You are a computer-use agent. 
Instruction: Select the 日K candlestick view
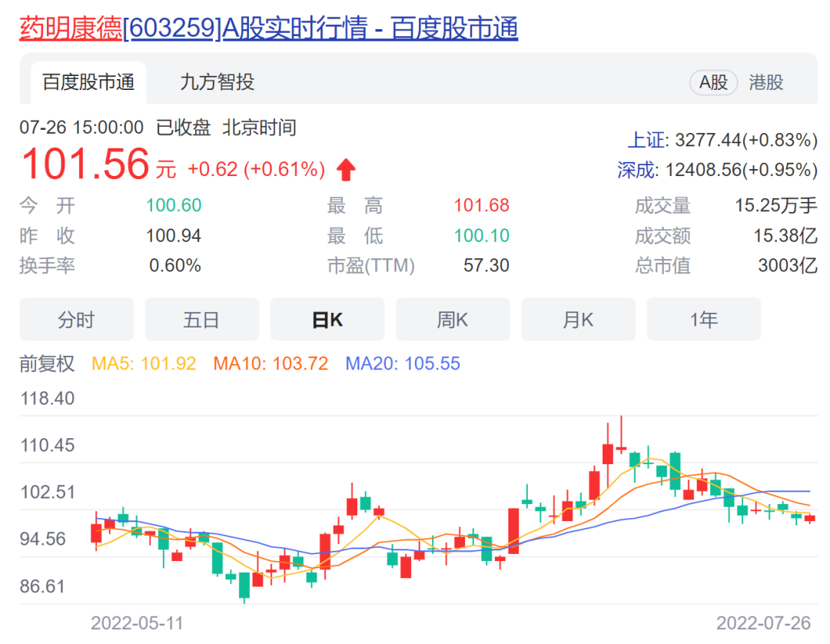[x=327, y=319]
